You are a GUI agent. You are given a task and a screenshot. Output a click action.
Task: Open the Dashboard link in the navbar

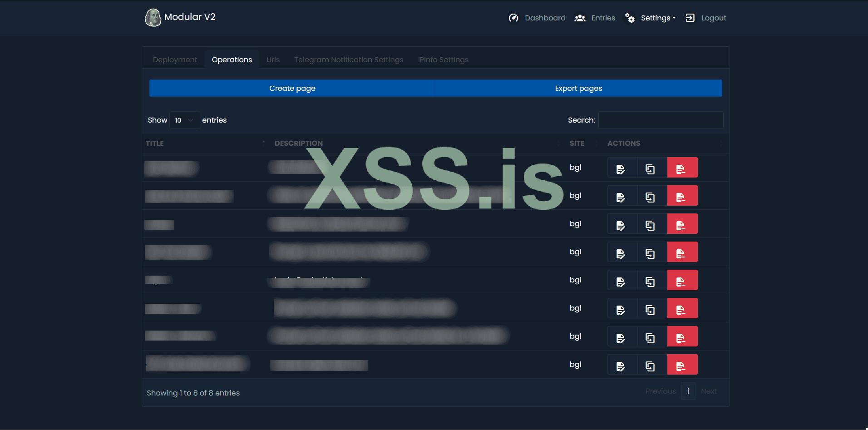[537, 18]
